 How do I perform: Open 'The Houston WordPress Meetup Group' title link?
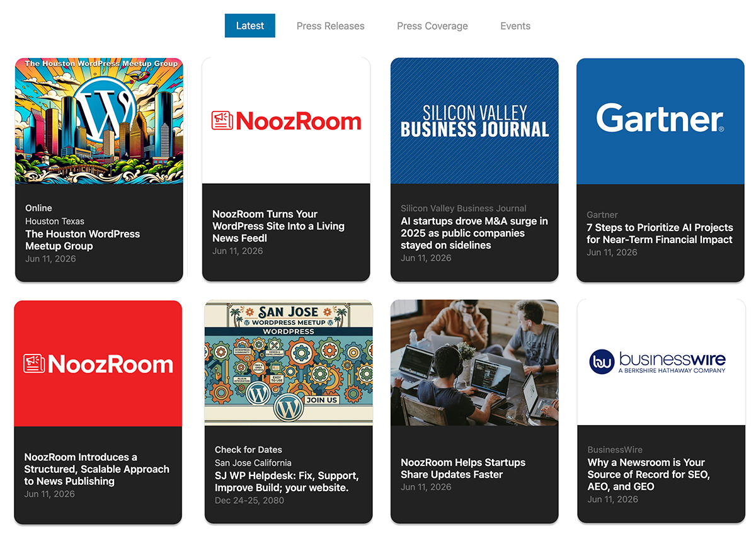83,240
